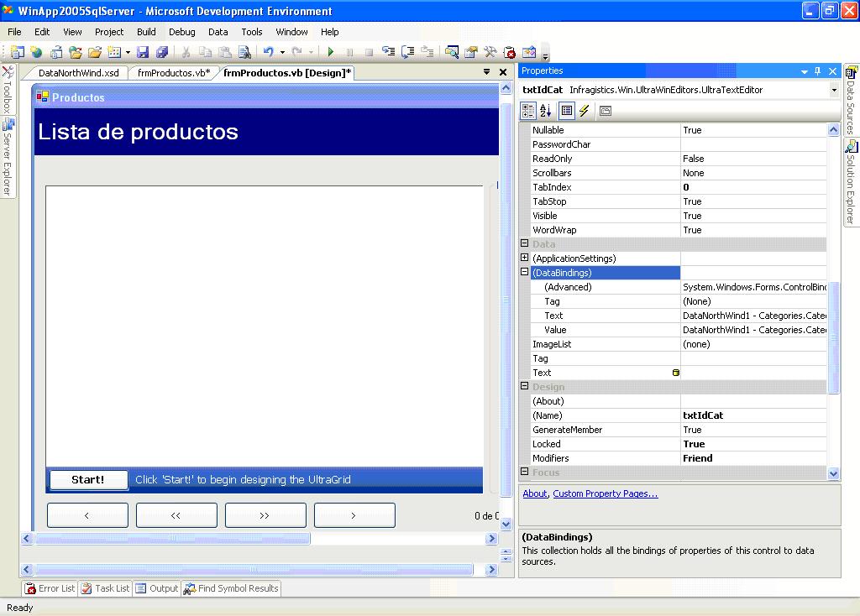Open the toolbar options overflow arrow
The width and height of the screenshot is (860, 616).
click(x=545, y=55)
